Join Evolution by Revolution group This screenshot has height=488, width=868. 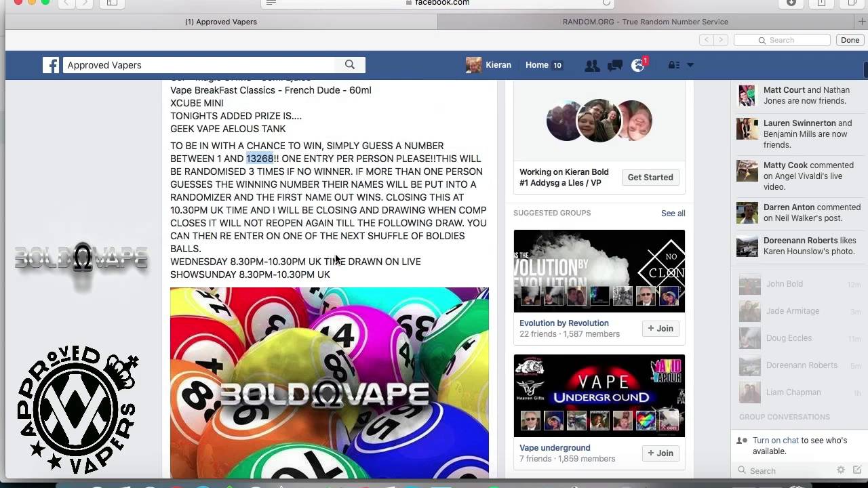[x=660, y=328]
